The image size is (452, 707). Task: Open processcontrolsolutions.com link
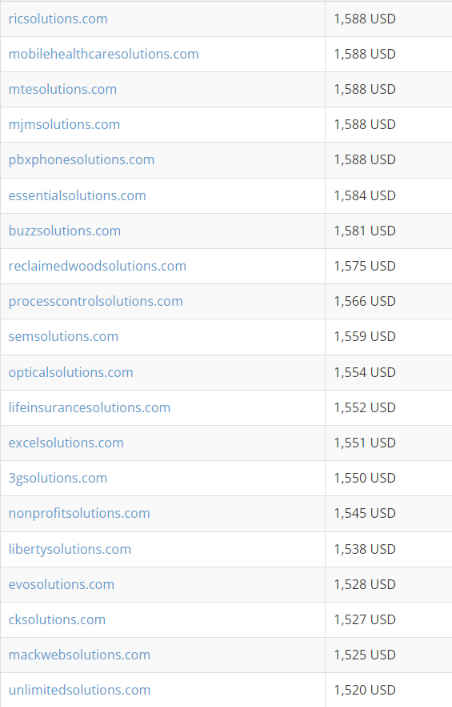coord(96,301)
